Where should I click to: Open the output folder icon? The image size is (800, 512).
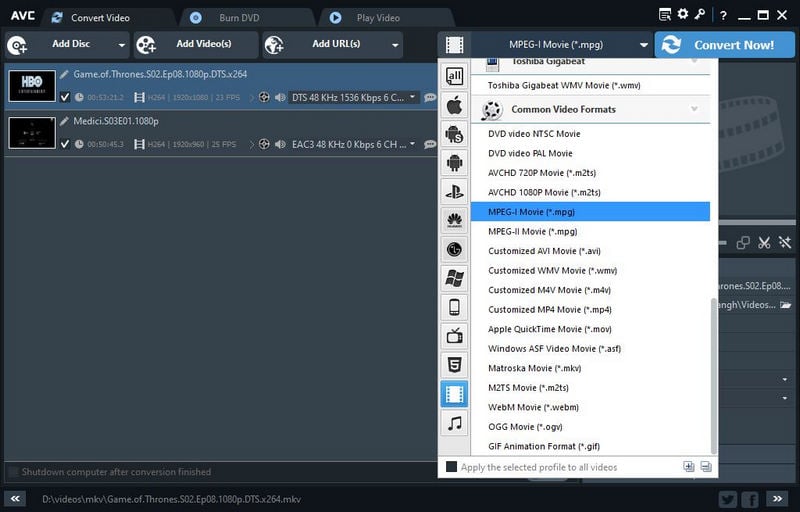click(x=786, y=305)
